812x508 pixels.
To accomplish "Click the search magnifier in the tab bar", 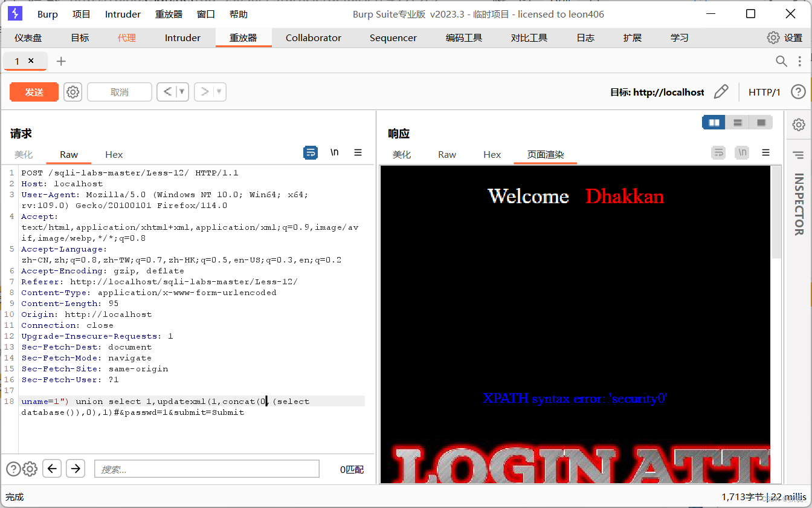I will coord(781,61).
